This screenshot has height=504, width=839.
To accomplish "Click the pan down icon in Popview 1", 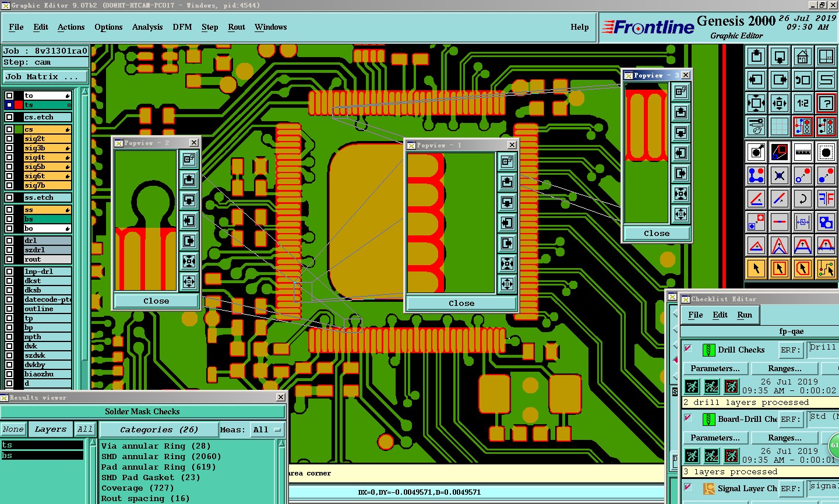I will coord(507,202).
